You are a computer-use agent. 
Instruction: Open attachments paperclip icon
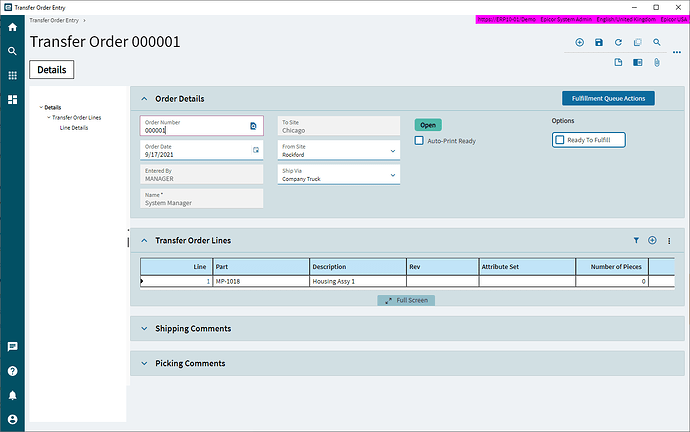pyautogui.click(x=657, y=62)
